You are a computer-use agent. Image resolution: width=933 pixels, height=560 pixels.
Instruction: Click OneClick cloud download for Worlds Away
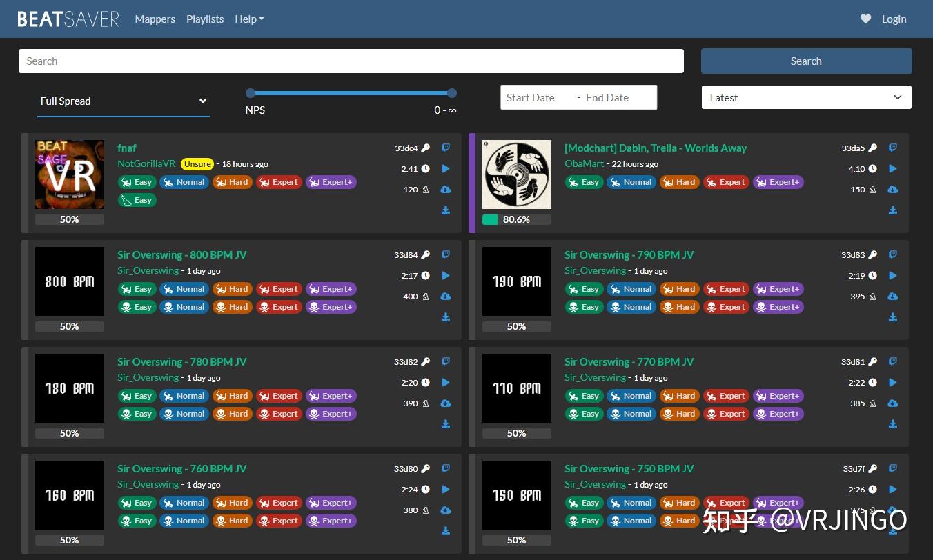point(893,190)
